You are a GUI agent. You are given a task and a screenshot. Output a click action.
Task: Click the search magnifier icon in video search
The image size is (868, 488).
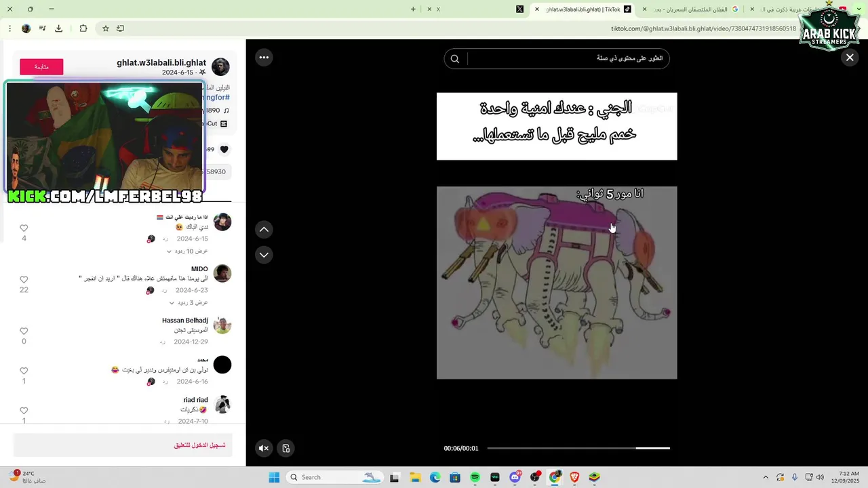pyautogui.click(x=455, y=59)
